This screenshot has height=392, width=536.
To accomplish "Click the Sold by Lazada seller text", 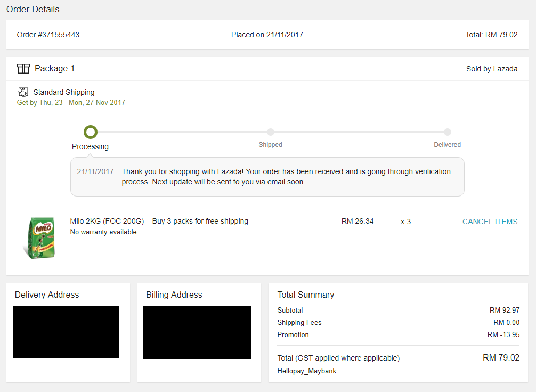I will click(491, 69).
